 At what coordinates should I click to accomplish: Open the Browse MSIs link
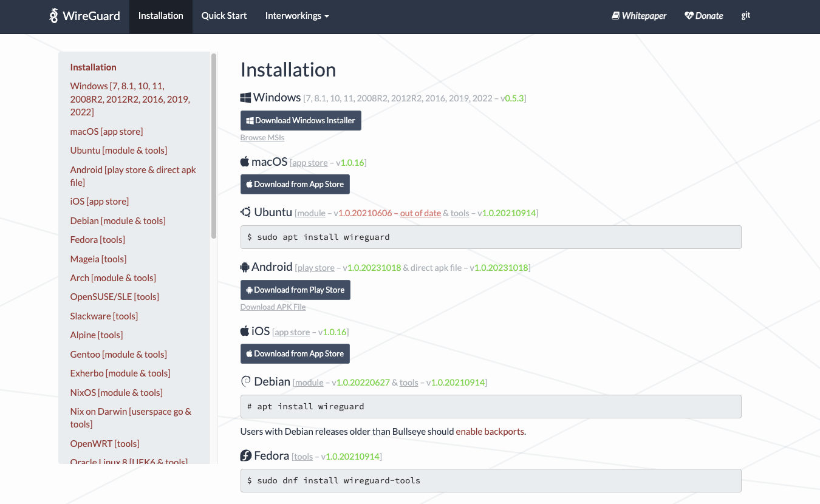pos(262,138)
